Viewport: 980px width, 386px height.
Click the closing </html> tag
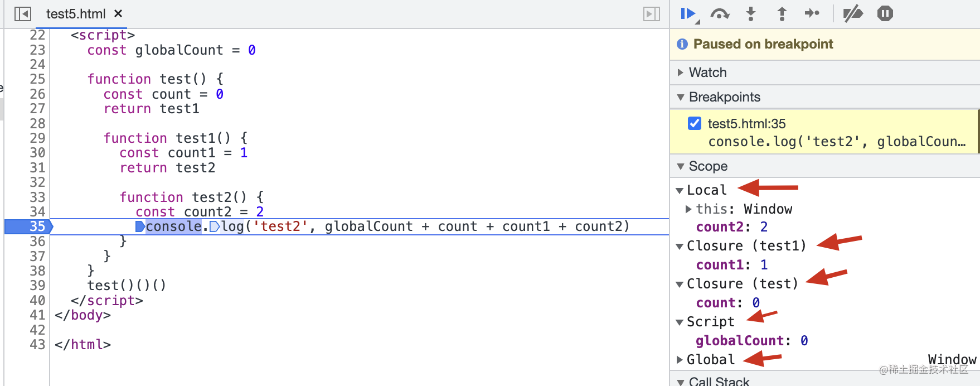point(83,345)
